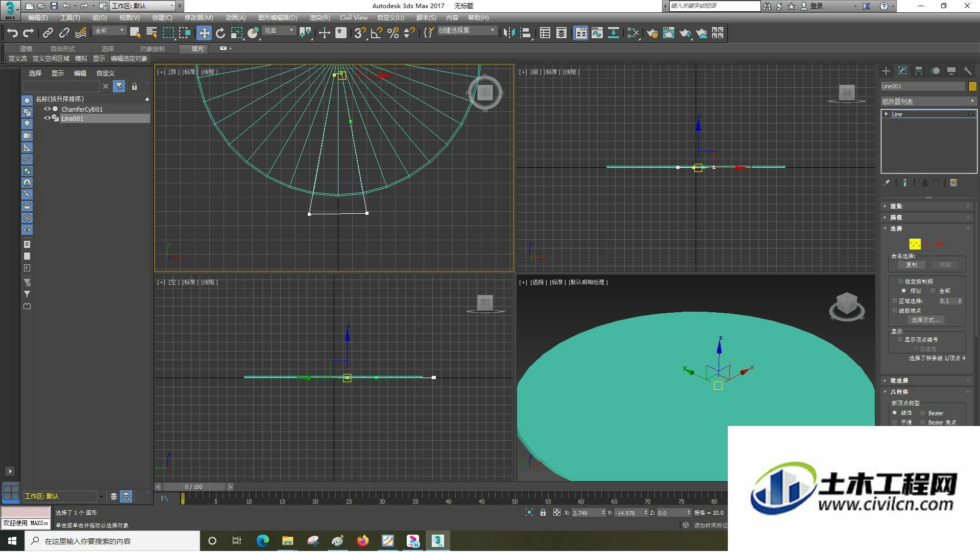Open the Render Setup icon
Image resolution: width=980 pixels, height=552 pixels.
click(x=652, y=33)
